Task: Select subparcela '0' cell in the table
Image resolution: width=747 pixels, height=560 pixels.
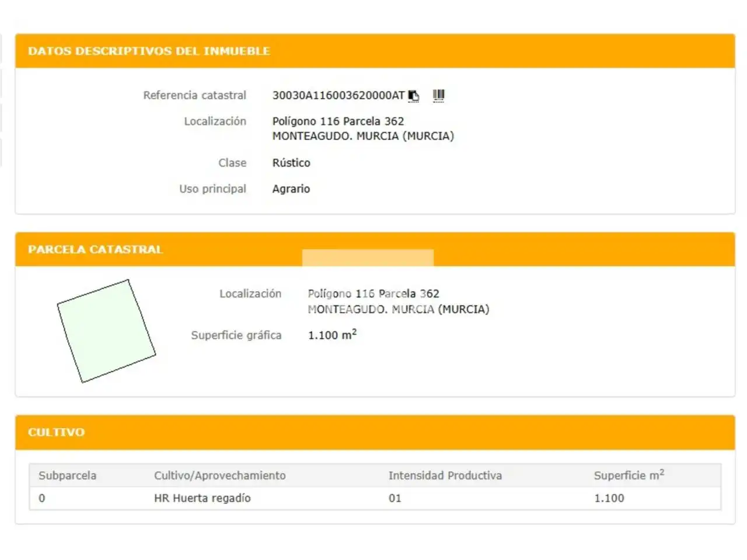Action: [x=42, y=498]
